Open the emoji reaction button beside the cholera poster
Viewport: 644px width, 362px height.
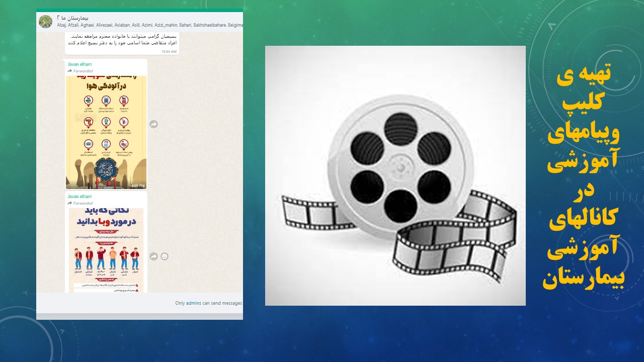[x=165, y=256]
